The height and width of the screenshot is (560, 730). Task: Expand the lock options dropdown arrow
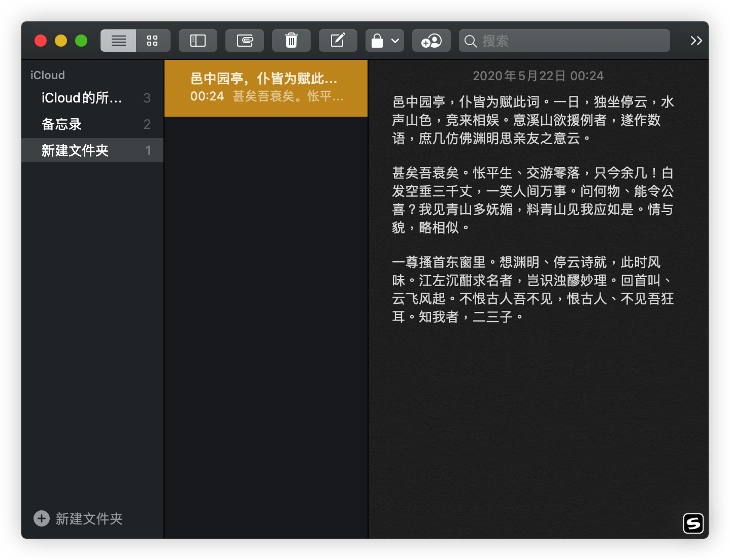[x=395, y=41]
